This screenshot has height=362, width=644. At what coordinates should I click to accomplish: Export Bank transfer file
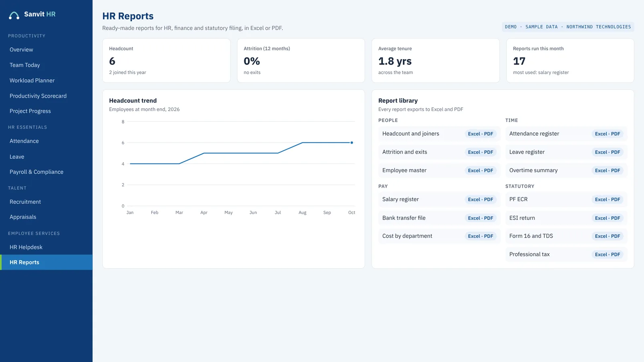click(481, 218)
